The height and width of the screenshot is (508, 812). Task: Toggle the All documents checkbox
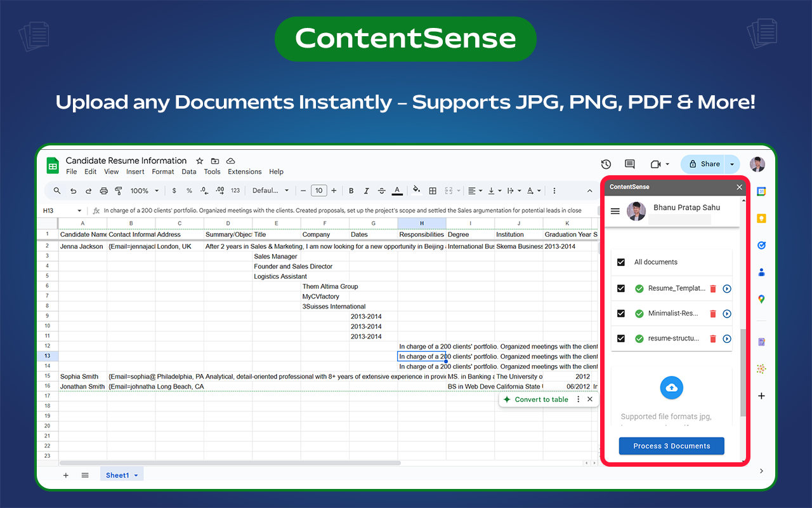click(621, 262)
